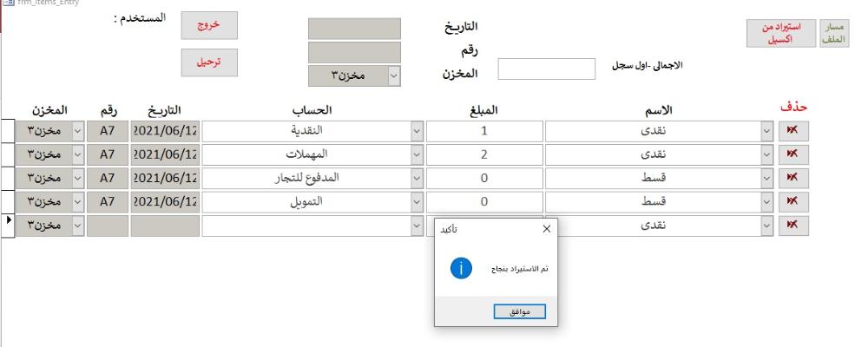Delete the التمويل row using its delete icon
This screenshot has height=347, width=868.
[793, 202]
